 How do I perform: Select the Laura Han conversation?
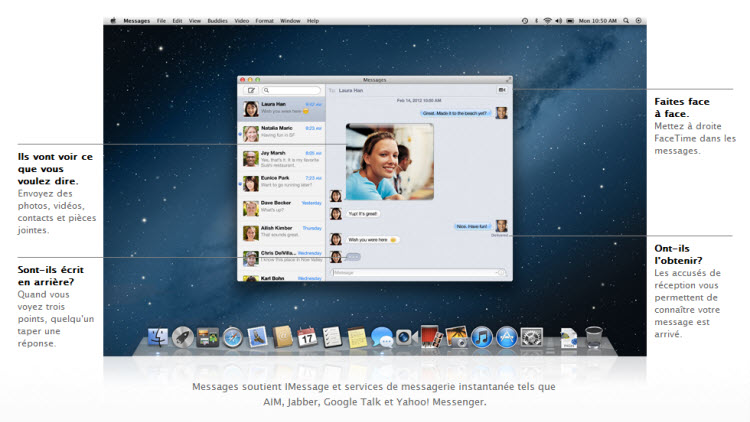point(281,109)
